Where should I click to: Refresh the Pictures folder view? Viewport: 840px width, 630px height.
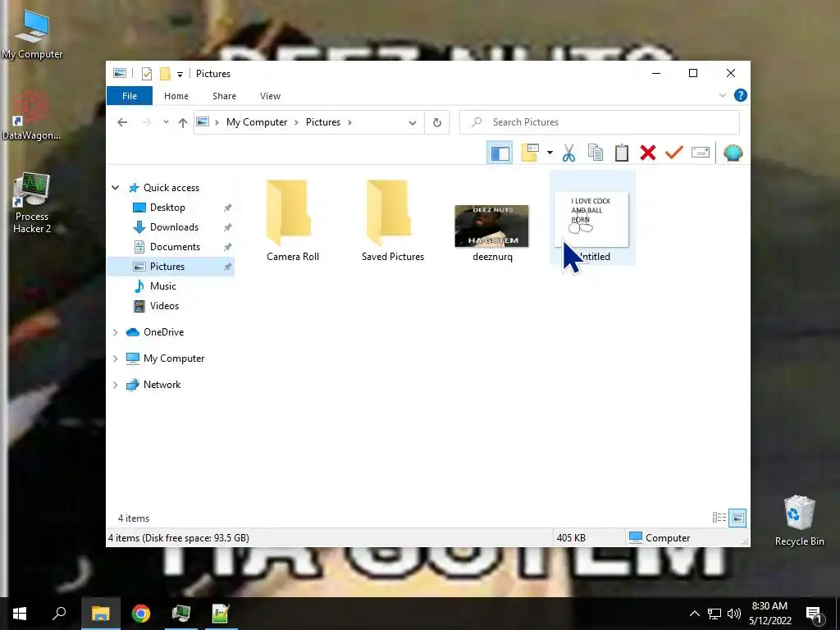pyautogui.click(x=437, y=123)
